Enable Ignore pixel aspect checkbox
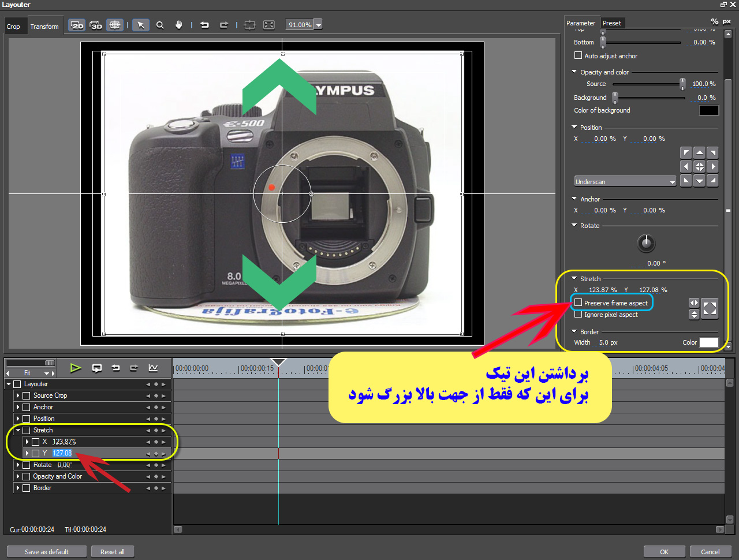The image size is (739, 560). point(578,315)
